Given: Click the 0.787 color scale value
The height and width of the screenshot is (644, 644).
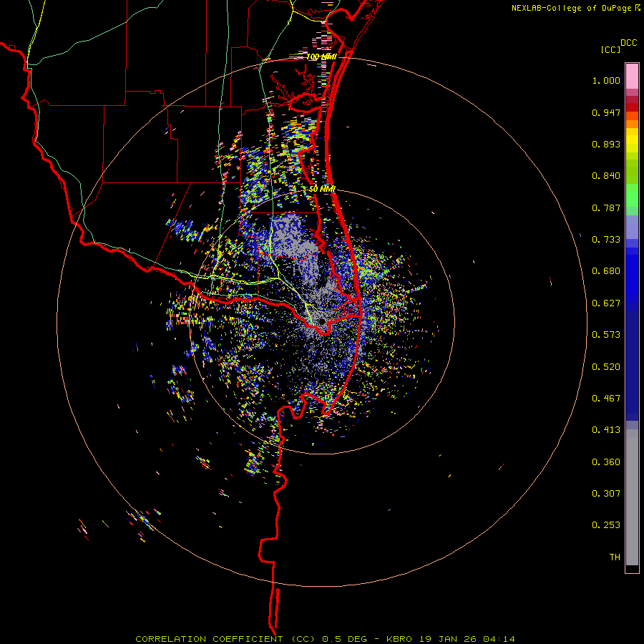Looking at the screenshot, I should pos(606,208).
